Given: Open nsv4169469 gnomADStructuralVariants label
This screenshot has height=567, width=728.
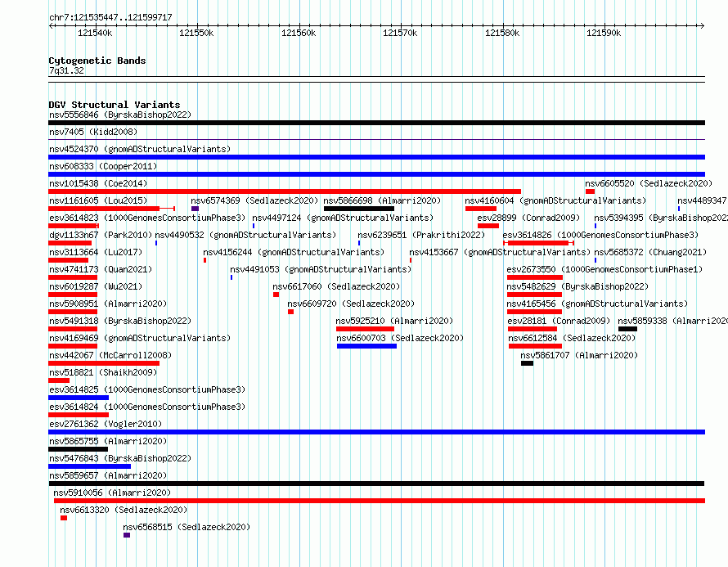Looking at the screenshot, I should [x=140, y=338].
